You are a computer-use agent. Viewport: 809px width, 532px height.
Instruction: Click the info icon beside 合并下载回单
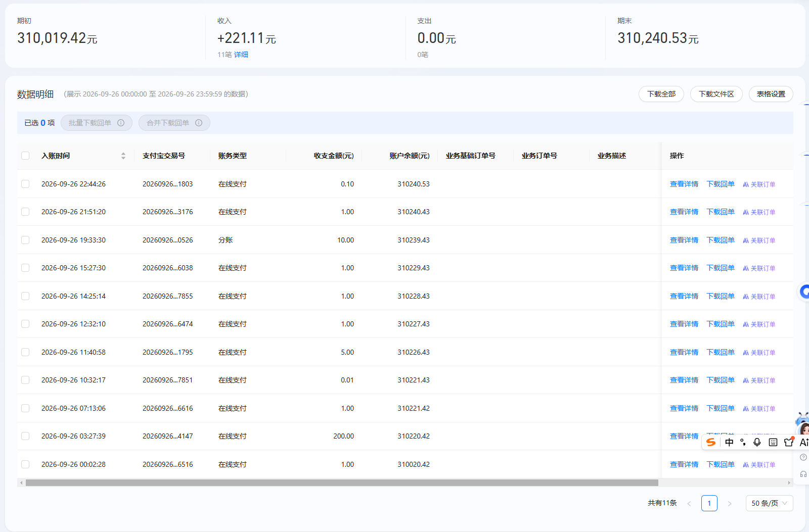click(x=199, y=123)
